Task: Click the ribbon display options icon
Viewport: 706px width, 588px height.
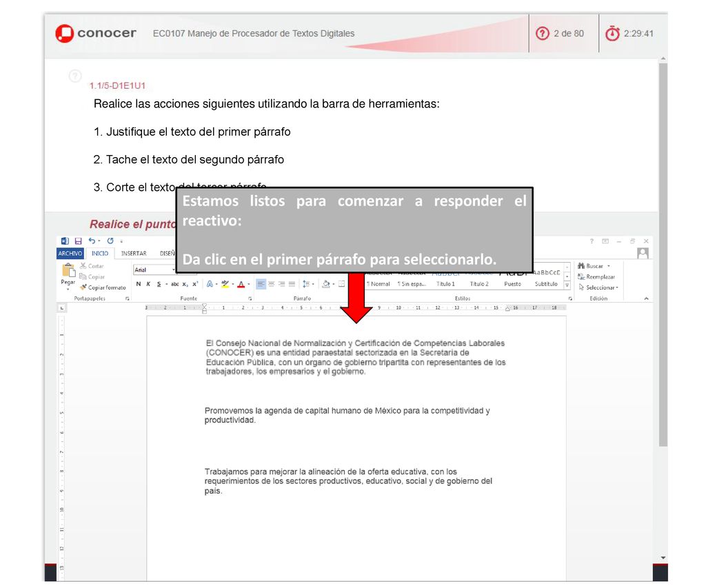Action: tap(605, 241)
